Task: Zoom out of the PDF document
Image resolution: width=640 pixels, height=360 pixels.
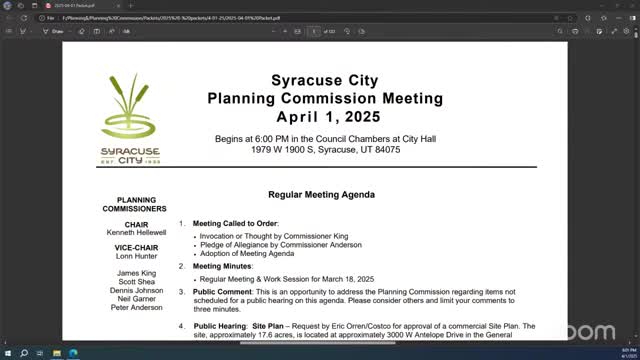Action: 273,31
